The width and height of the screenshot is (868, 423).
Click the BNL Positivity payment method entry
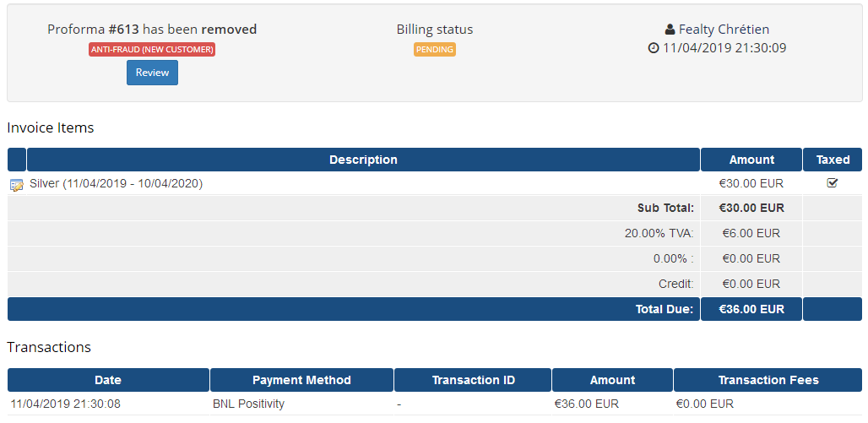tap(248, 404)
